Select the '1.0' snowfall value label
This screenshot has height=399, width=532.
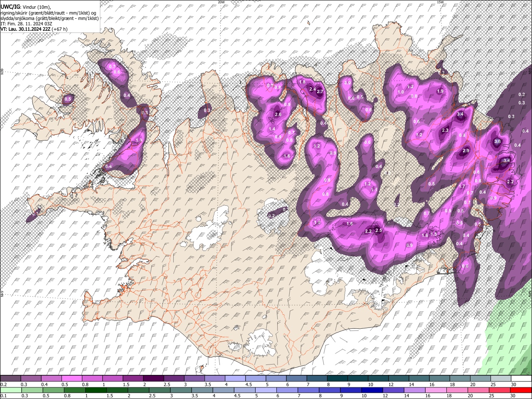401,92
